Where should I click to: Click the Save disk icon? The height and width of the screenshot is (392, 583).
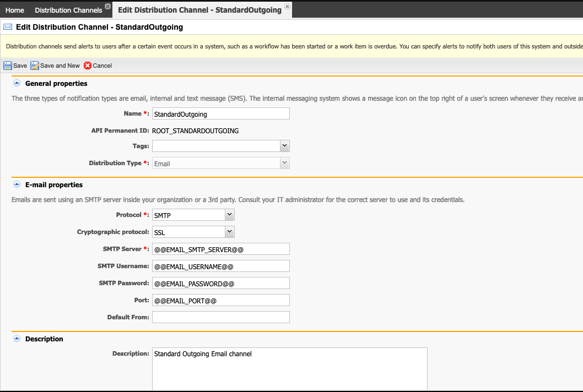pos(7,66)
